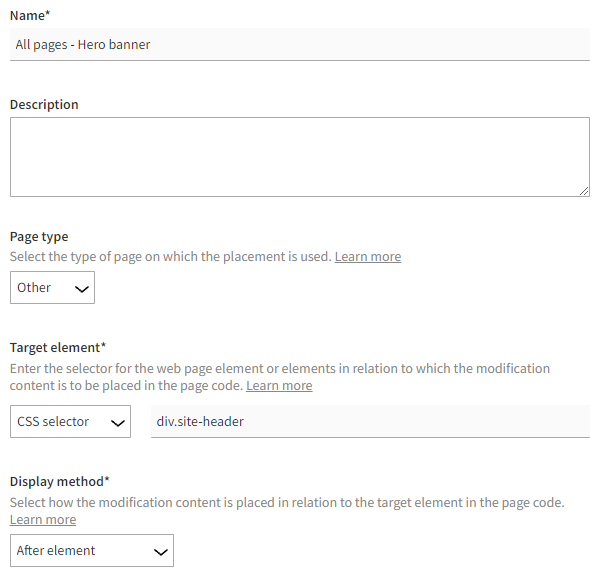This screenshot has height=577, width=600.
Task: Grab the Description box resize handle
Action: pyautogui.click(x=583, y=190)
